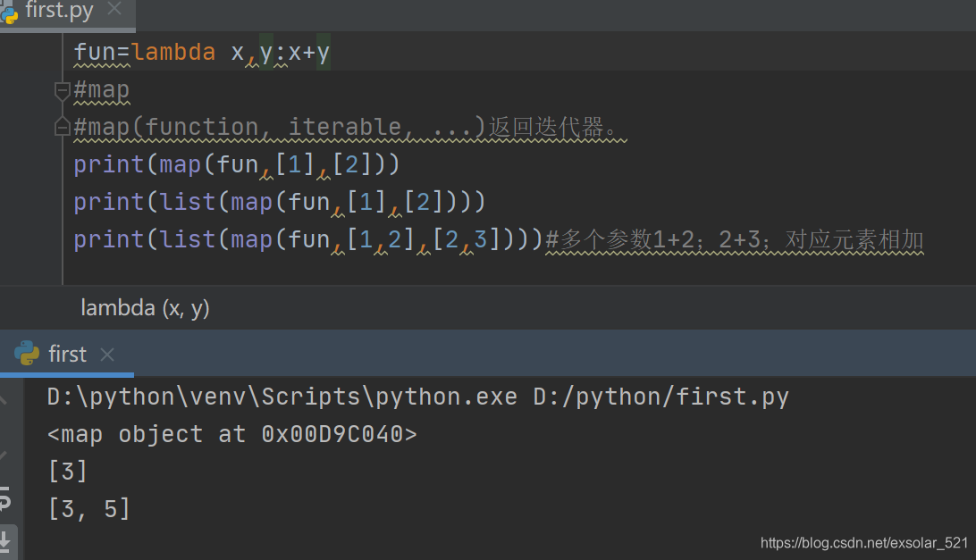The width and height of the screenshot is (976, 560).
Task: Toggle soft-wrap in Run console
Action: coord(5,497)
